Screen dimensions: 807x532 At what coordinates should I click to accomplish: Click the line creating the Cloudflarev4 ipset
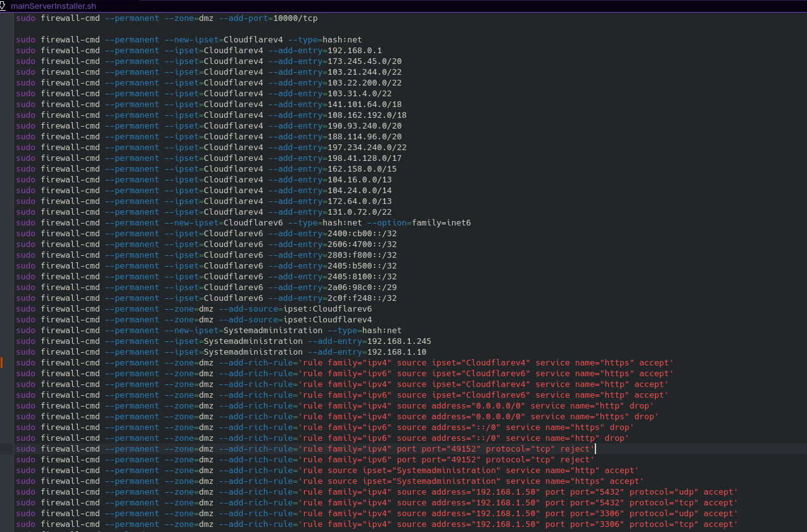pyautogui.click(x=189, y=39)
